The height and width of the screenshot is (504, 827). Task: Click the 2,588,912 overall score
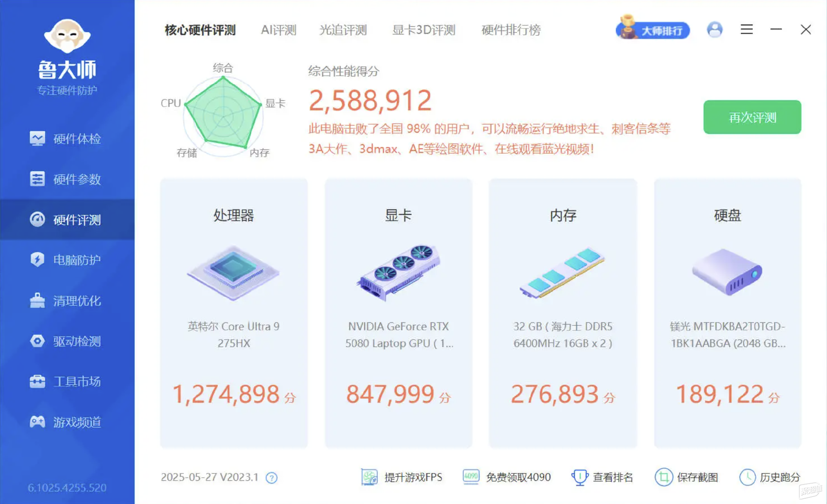(x=370, y=101)
